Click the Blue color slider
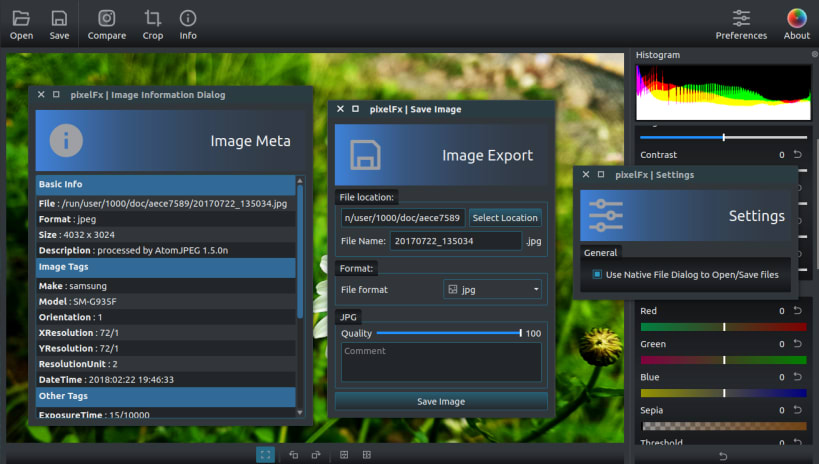Screen dimensions: 819x464 coord(723,393)
